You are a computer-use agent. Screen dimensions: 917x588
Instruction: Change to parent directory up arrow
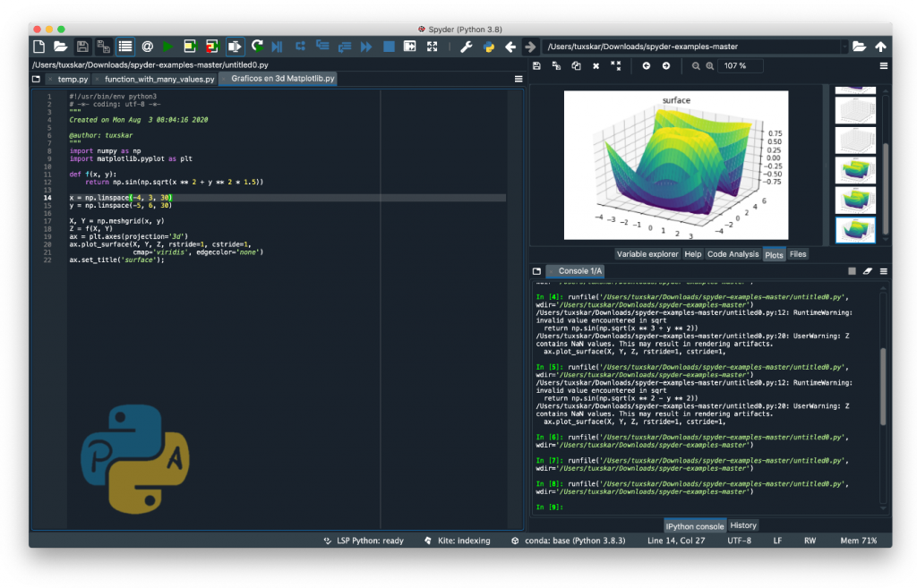point(881,47)
